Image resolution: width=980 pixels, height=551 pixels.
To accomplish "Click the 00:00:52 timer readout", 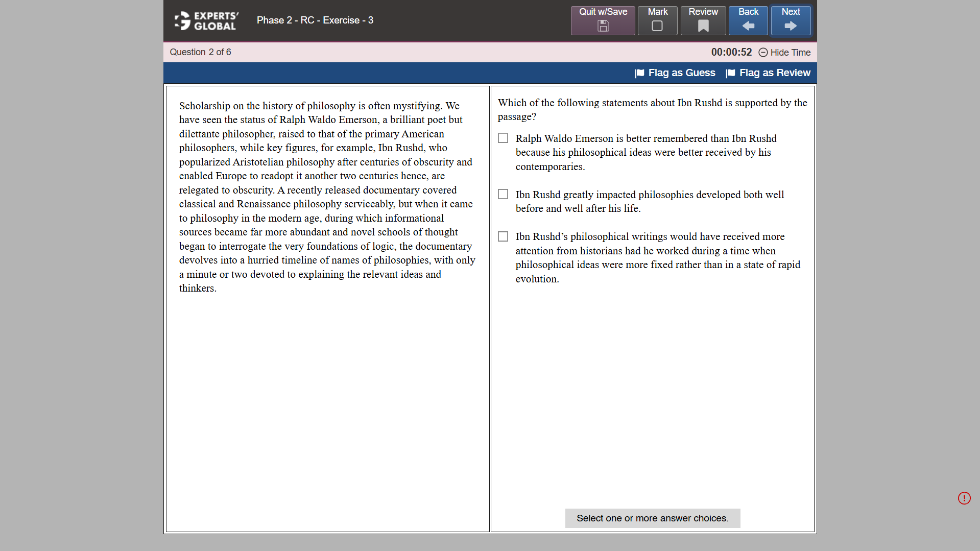I will click(732, 52).
